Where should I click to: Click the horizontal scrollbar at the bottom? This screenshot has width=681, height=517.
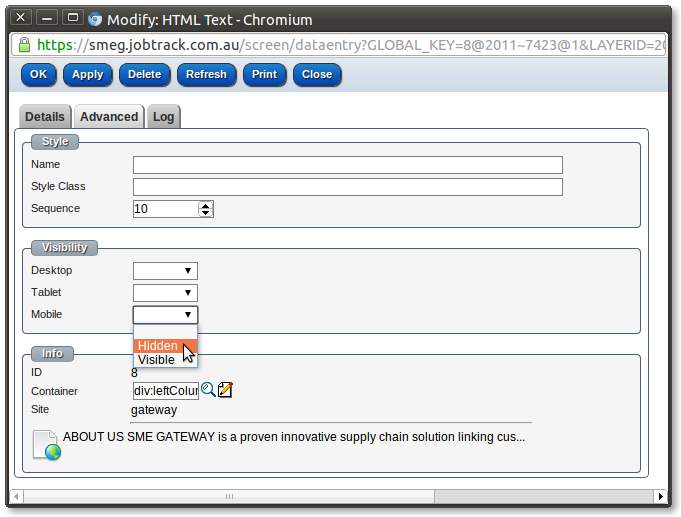(230, 496)
